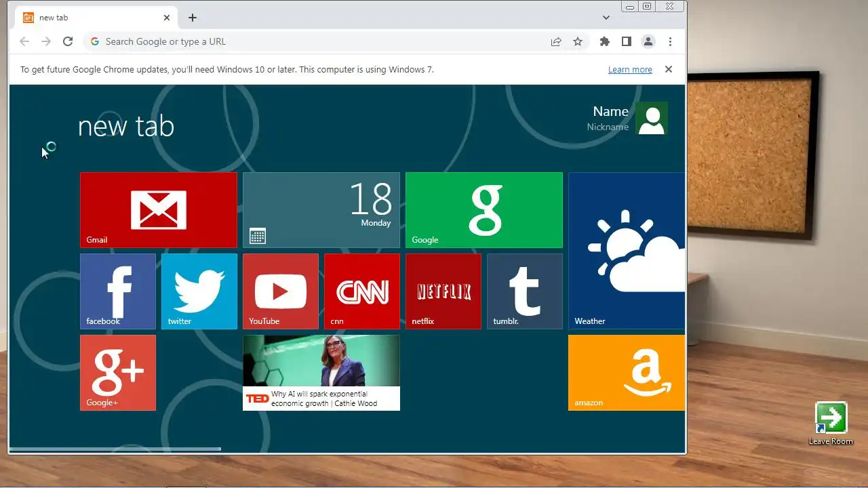Click the Name heading text
Screen dimensions: 868x488
click(610, 111)
